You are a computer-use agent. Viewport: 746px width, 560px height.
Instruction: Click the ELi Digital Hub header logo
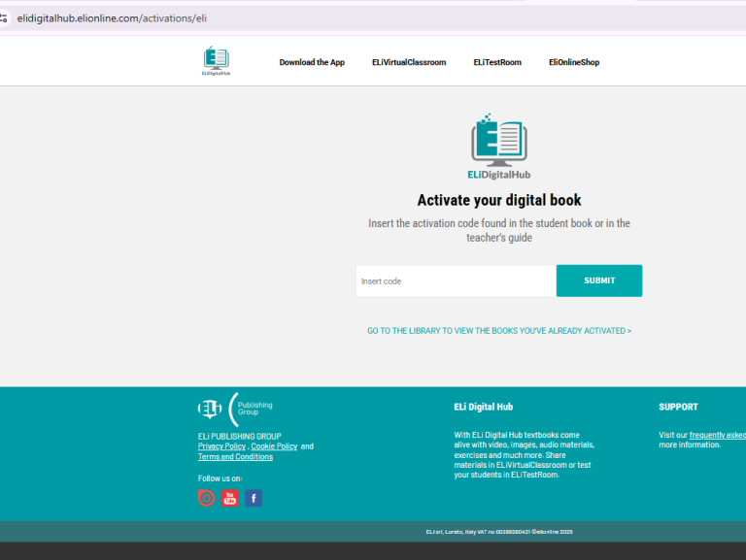pyautogui.click(x=216, y=61)
